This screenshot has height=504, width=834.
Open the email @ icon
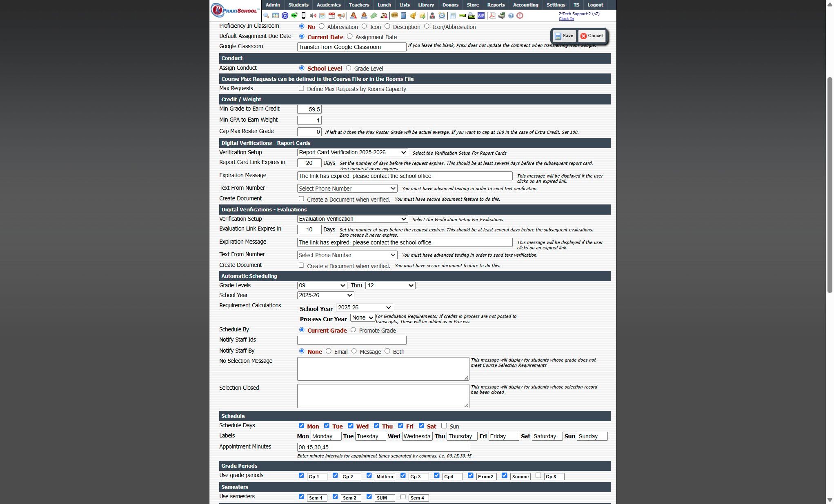285,16
